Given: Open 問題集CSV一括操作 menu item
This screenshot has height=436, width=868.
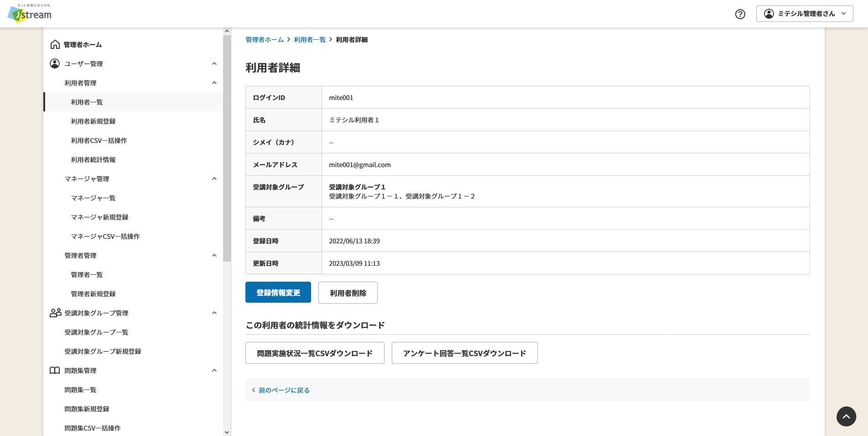Looking at the screenshot, I should pyautogui.click(x=93, y=428).
